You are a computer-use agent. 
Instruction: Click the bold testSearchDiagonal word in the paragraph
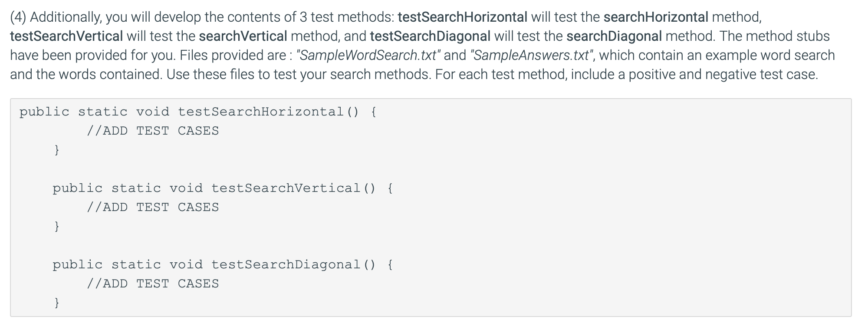[x=430, y=36]
